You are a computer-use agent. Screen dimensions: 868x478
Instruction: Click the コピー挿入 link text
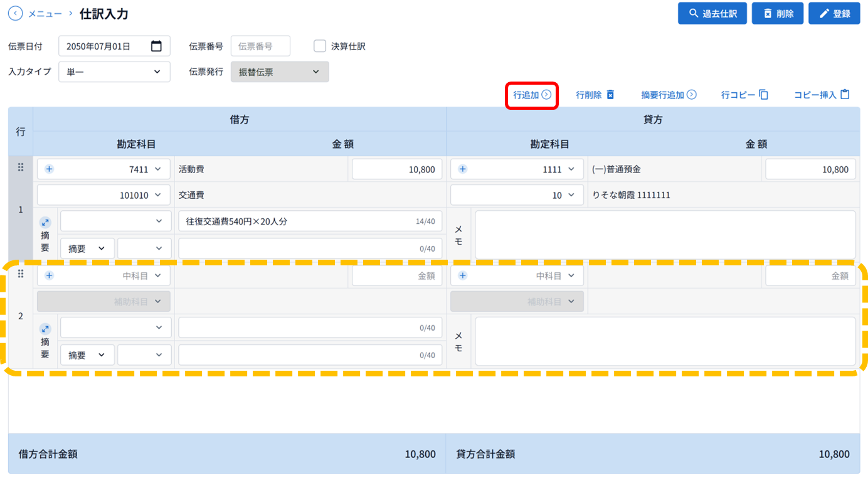tap(815, 95)
